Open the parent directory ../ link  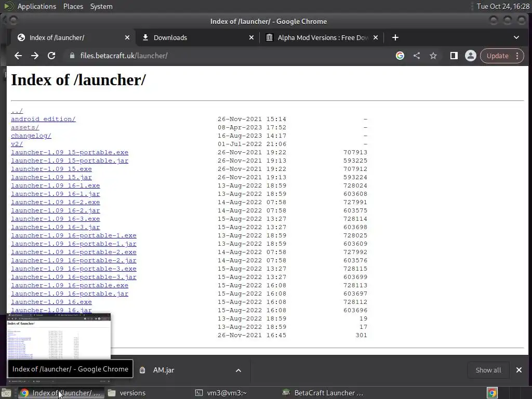[x=17, y=111]
